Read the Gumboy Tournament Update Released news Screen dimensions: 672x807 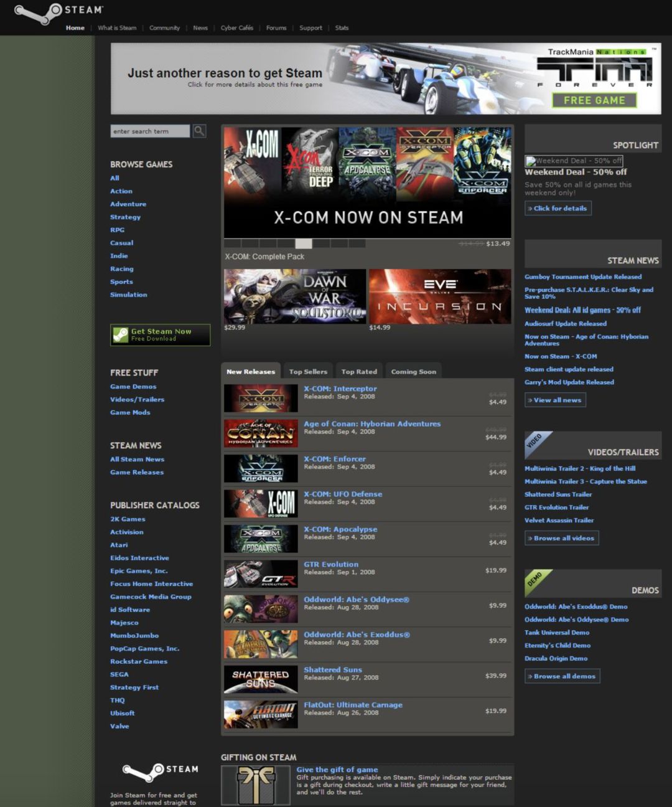click(583, 277)
